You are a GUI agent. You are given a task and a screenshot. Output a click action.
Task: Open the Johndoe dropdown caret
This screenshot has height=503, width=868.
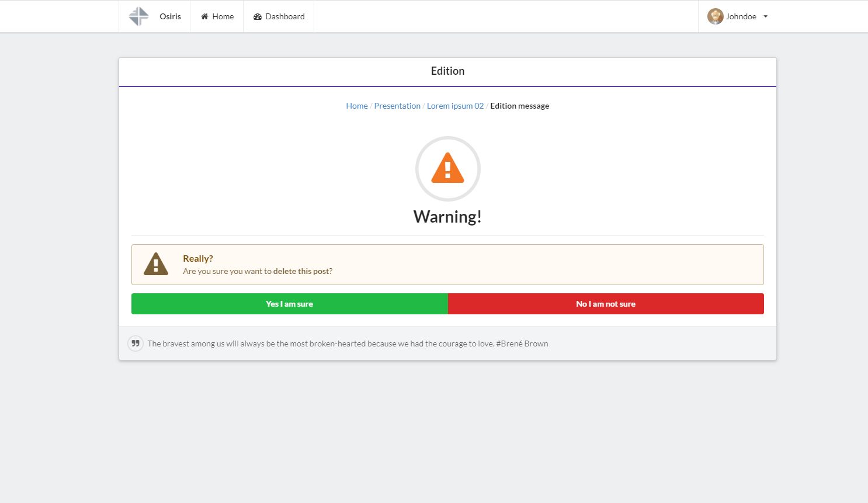coord(765,16)
